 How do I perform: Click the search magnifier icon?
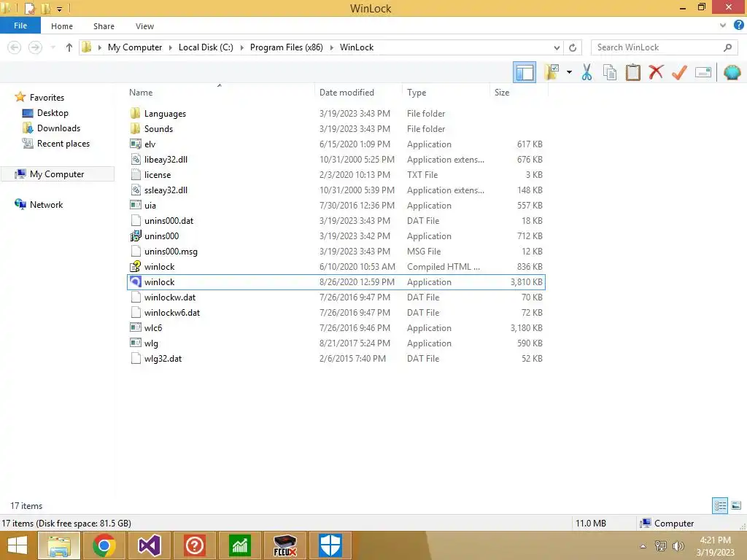pos(727,47)
